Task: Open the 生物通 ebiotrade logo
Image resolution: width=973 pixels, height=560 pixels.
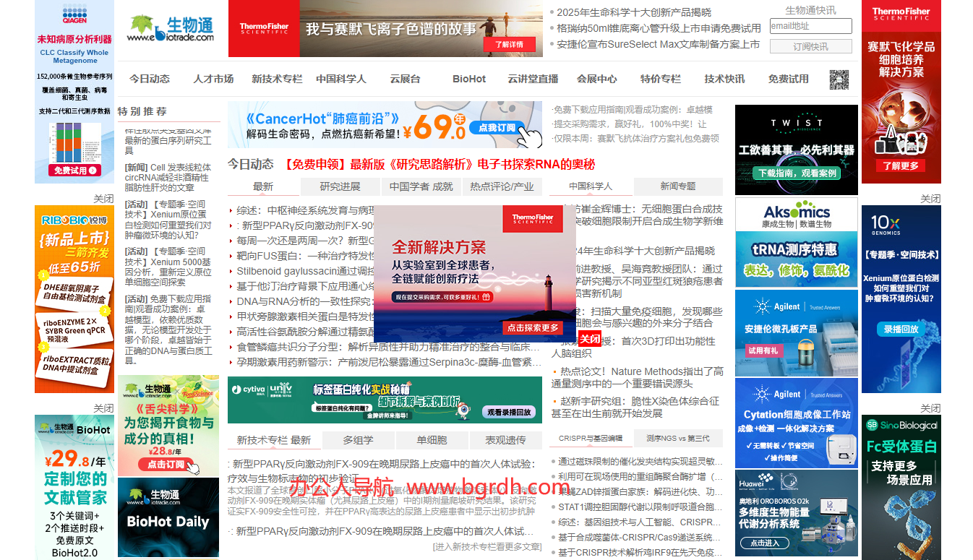Action: click(171, 27)
